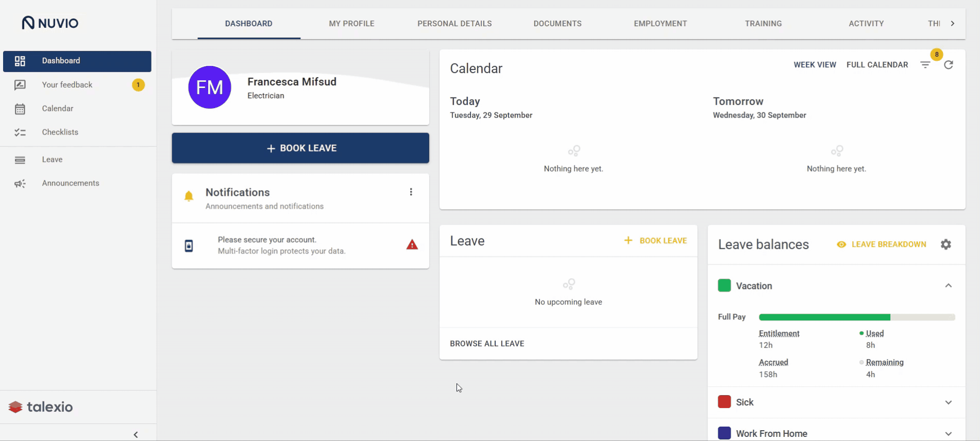Open Dashboard in the sidebar

pos(77,61)
